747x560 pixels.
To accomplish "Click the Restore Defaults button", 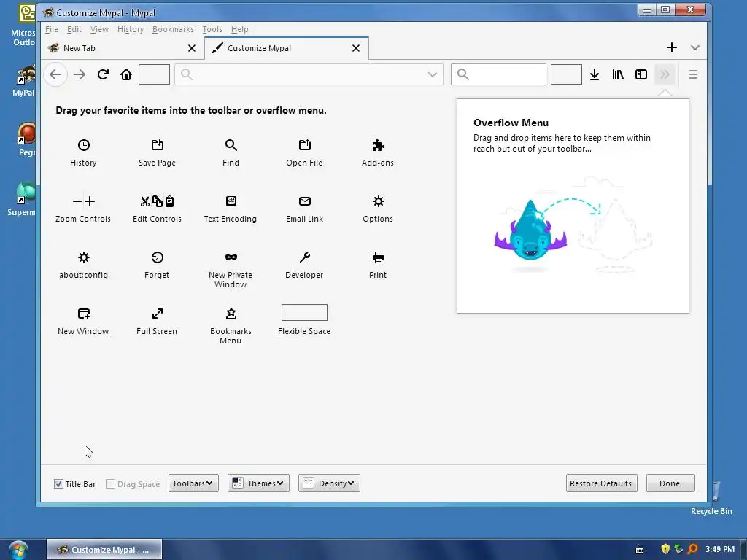I will [x=601, y=483].
